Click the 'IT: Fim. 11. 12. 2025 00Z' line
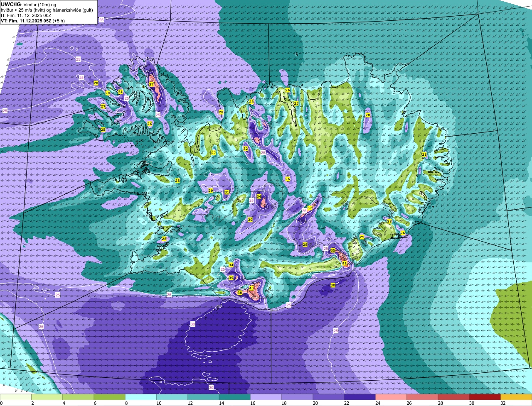The image size is (532, 406). point(26,15)
